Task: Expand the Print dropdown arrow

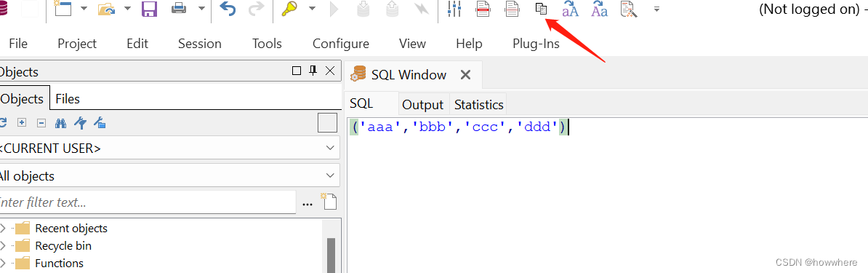Action: (201, 8)
